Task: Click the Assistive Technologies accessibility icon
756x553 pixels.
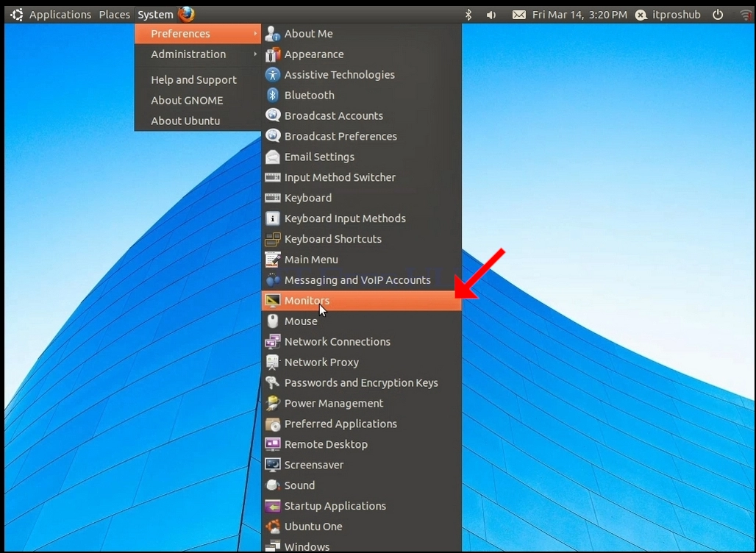Action: pyautogui.click(x=272, y=75)
